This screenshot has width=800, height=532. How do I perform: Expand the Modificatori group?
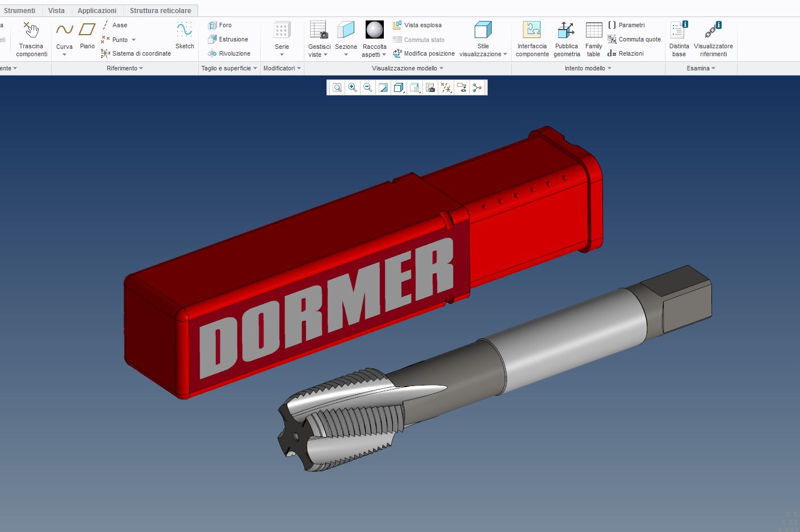(282, 68)
